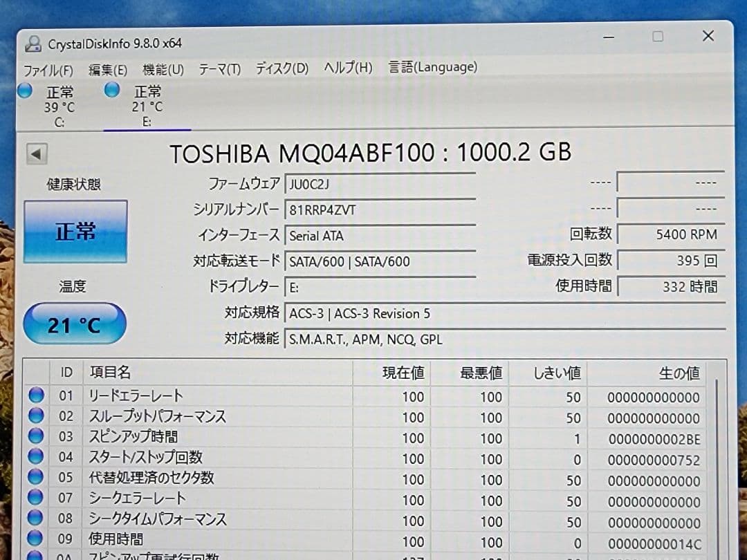Click status circle of attribute 02 row

pyautogui.click(x=36, y=416)
